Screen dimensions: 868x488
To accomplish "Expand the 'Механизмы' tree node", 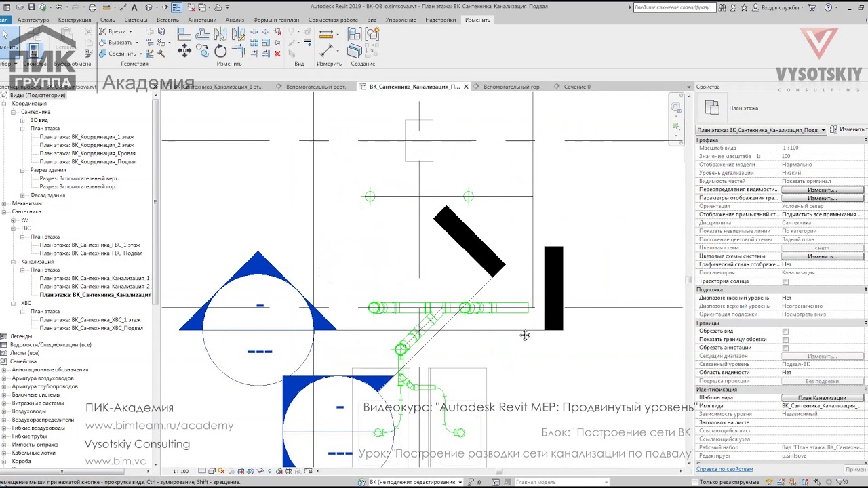I will 5,203.
